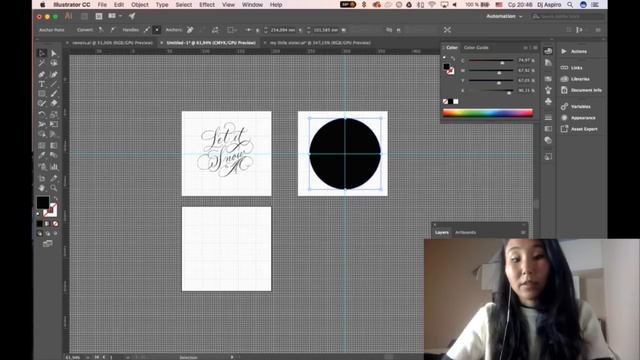This screenshot has height=360, width=640.
Task: Open the Pathfinder dock icon
Action: point(548,140)
